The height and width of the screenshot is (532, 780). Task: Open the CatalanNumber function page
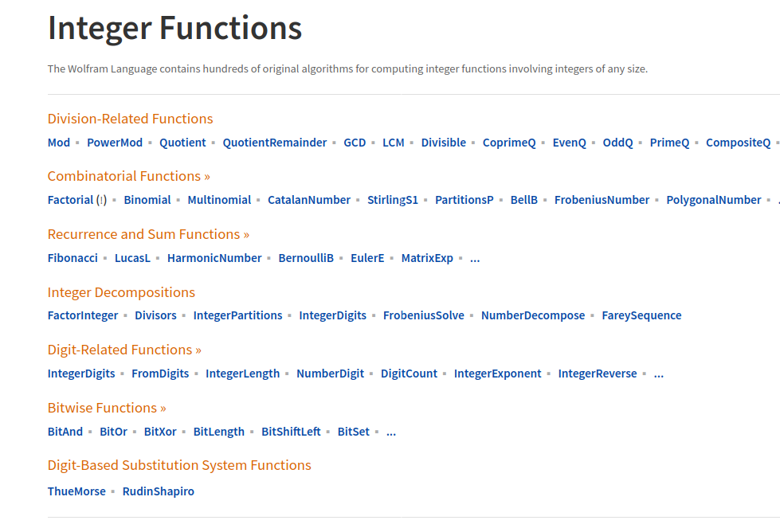coord(309,200)
